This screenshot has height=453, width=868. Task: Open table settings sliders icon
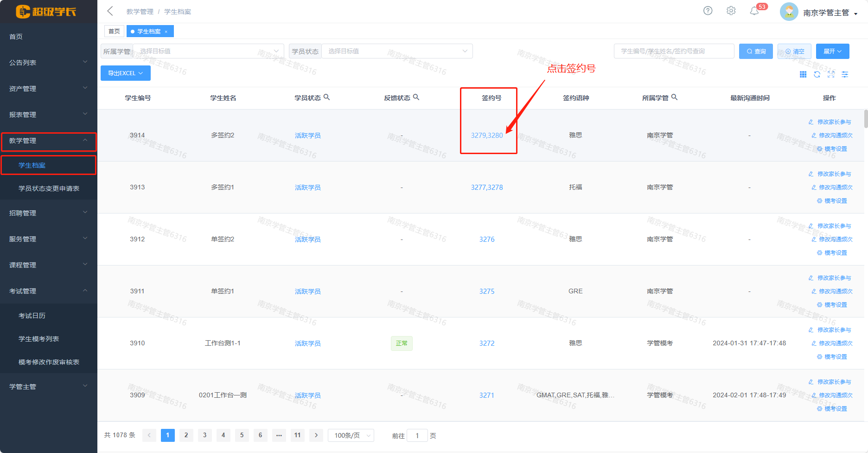(x=845, y=74)
